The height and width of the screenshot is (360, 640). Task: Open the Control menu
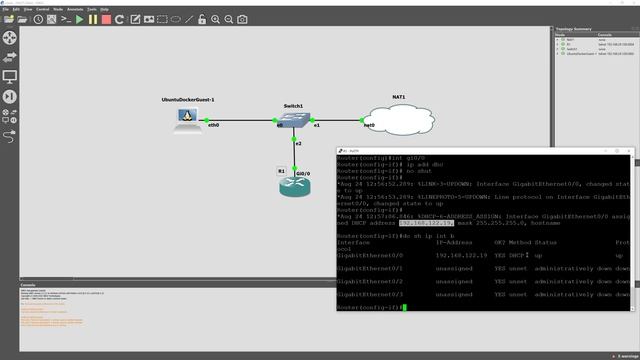[42, 9]
